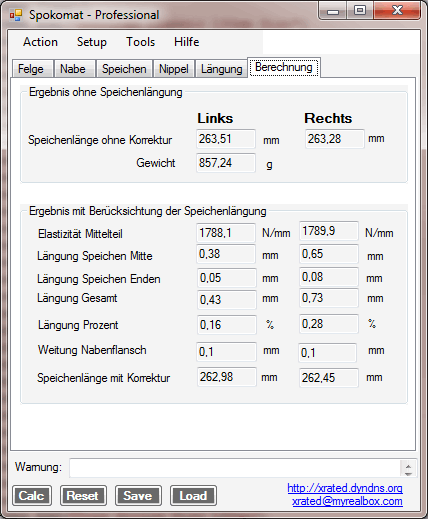The width and height of the screenshot is (428, 519).
Task: Switch to the Speichen tab
Action: click(124, 69)
